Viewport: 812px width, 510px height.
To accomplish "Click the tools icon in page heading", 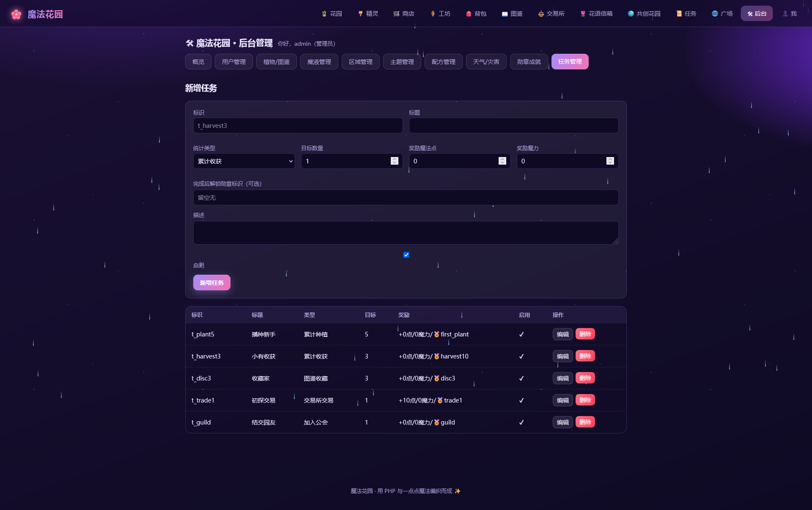I will point(189,43).
